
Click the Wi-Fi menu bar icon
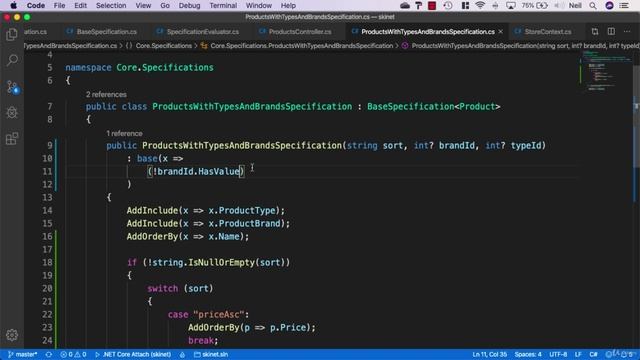point(480,6)
